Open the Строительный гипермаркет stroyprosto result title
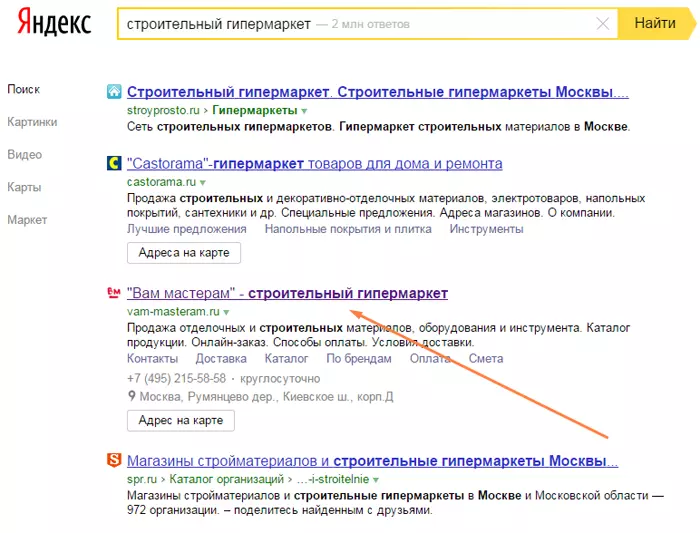This screenshot has height=533, width=700. click(378, 92)
